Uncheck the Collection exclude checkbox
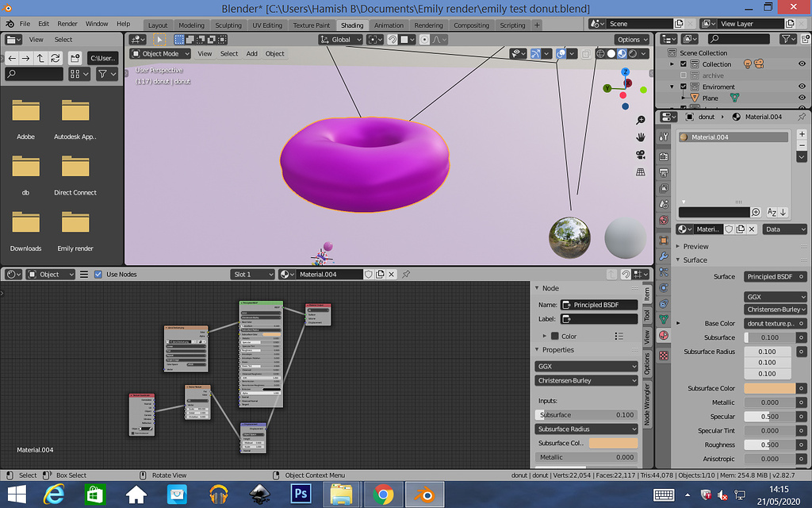This screenshot has height=508, width=812. [683, 64]
